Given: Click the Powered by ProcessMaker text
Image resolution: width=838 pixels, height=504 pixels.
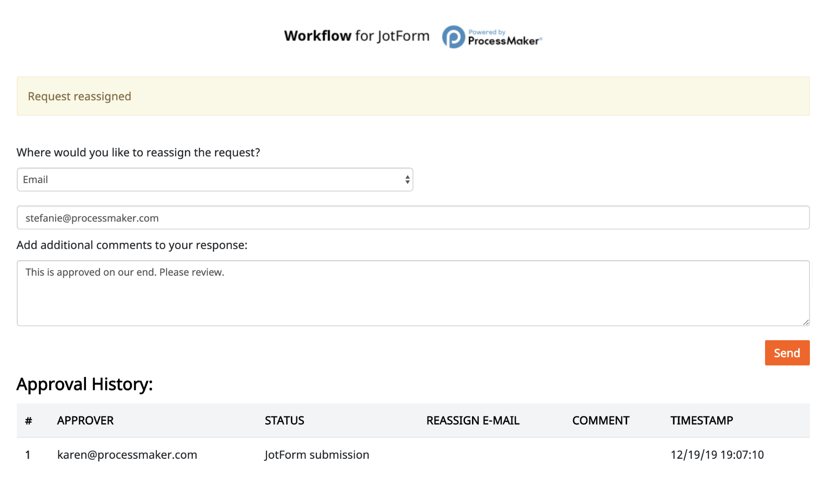Looking at the screenshot, I should pyautogui.click(x=504, y=38).
